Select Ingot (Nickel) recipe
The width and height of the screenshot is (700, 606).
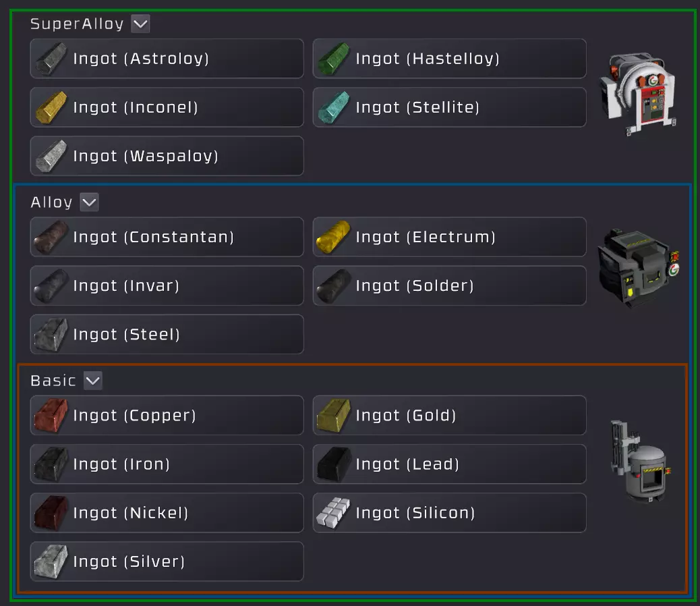click(167, 513)
